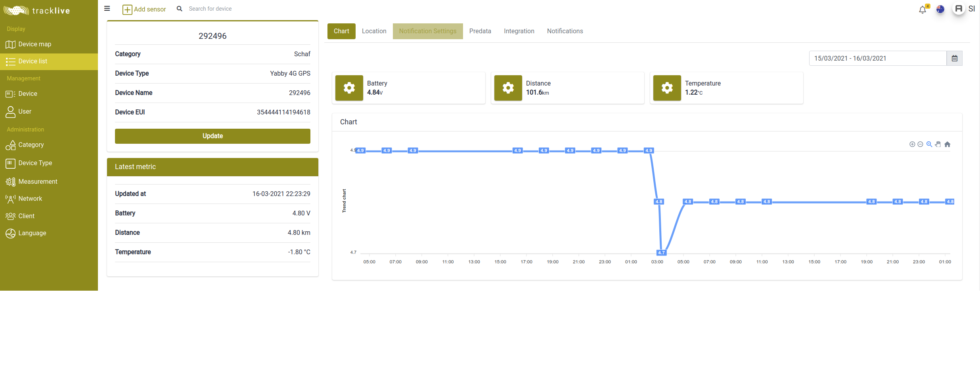Viewport: 980px width, 377px height.
Task: Click the chart zoom in icon
Action: point(912,145)
